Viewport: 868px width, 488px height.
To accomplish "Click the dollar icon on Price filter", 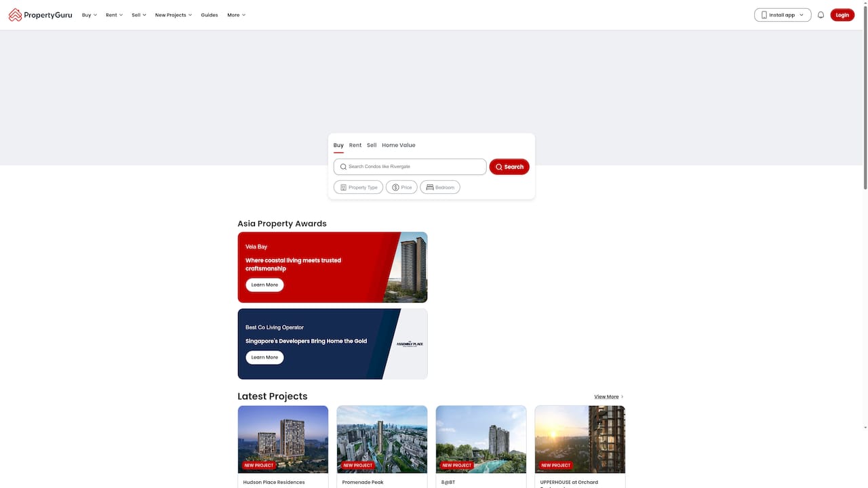I will click(395, 188).
